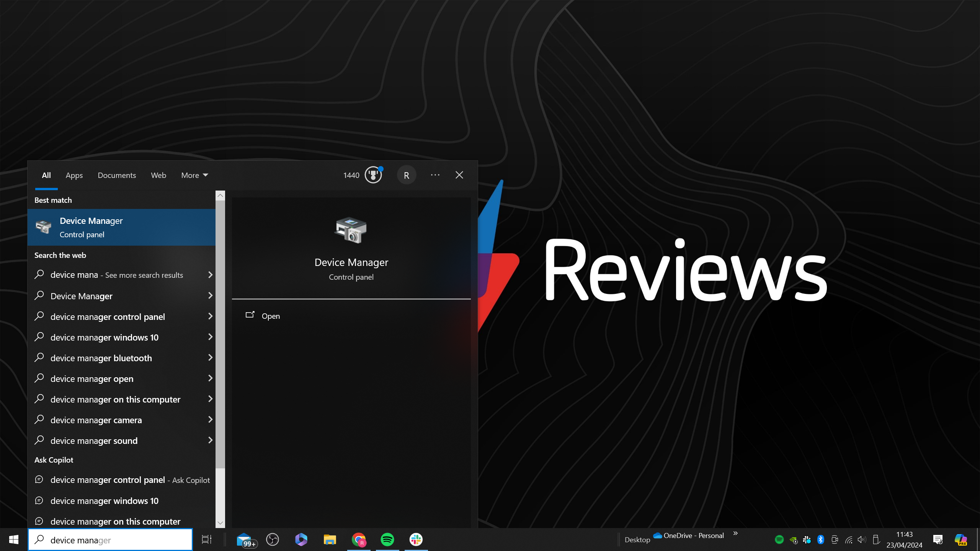Image resolution: width=980 pixels, height=551 pixels.
Task: Click the results scrollbar up arrow
Action: (220, 196)
